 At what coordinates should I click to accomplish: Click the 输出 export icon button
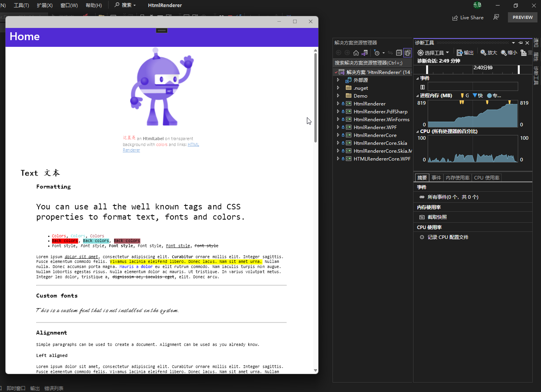[x=465, y=53]
